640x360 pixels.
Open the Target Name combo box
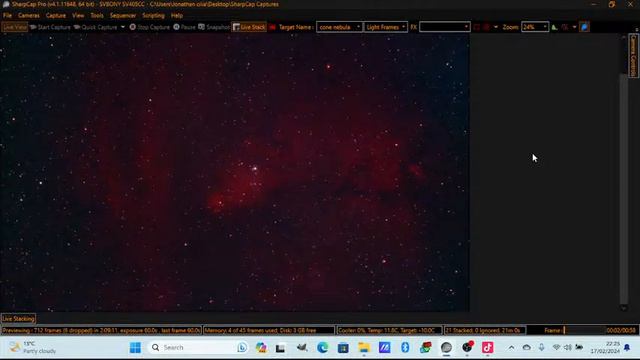339,27
